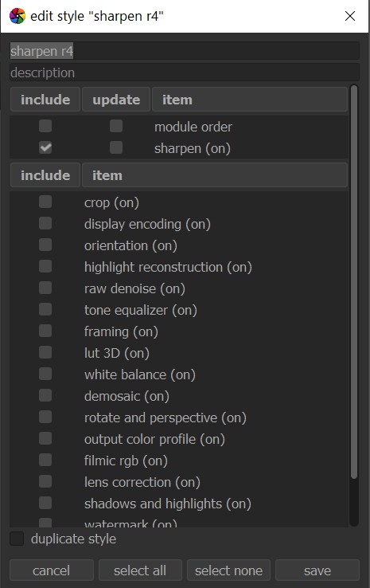Screen dimensions: 370x588
Task: Click the vertical scrollbar of the item list
Action: [x=354, y=281]
